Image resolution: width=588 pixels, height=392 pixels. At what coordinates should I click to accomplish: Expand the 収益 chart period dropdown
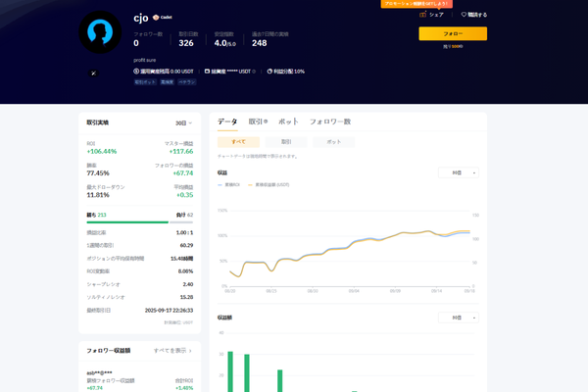(x=458, y=172)
